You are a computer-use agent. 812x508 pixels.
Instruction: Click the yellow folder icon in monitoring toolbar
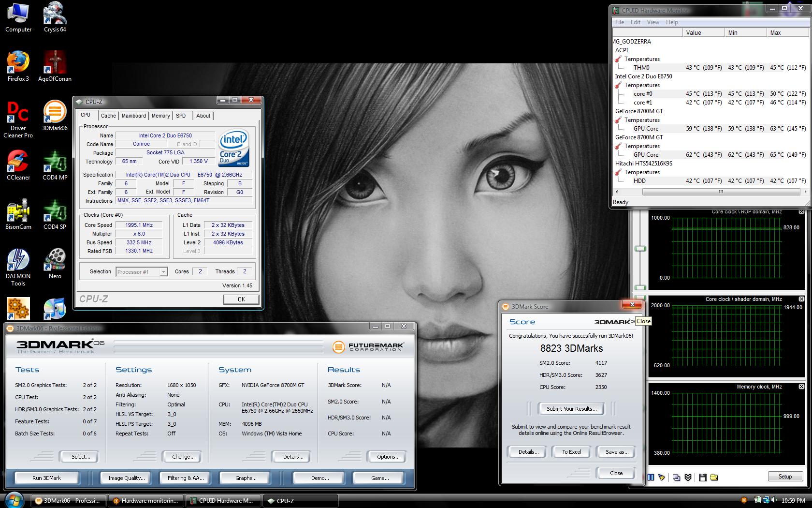(714, 477)
